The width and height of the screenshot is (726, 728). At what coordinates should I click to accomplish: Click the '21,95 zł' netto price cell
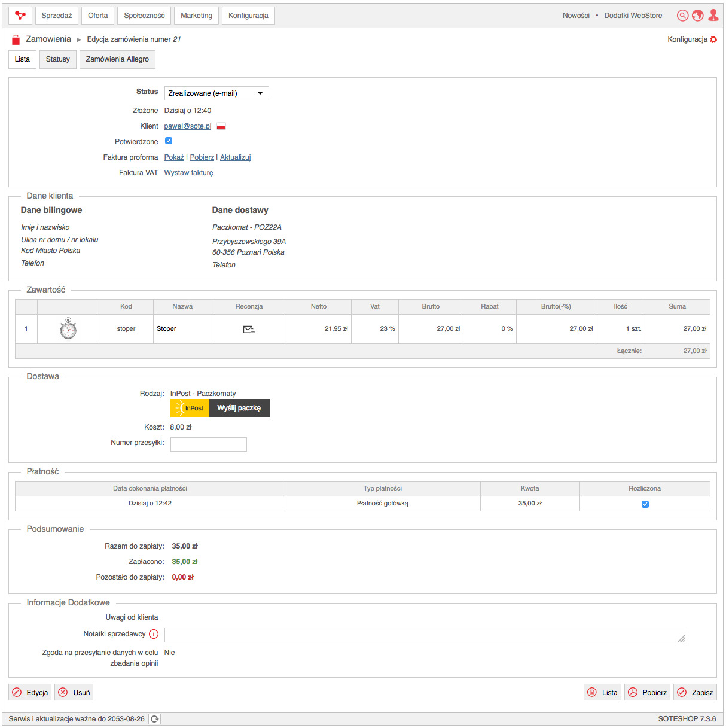point(319,329)
